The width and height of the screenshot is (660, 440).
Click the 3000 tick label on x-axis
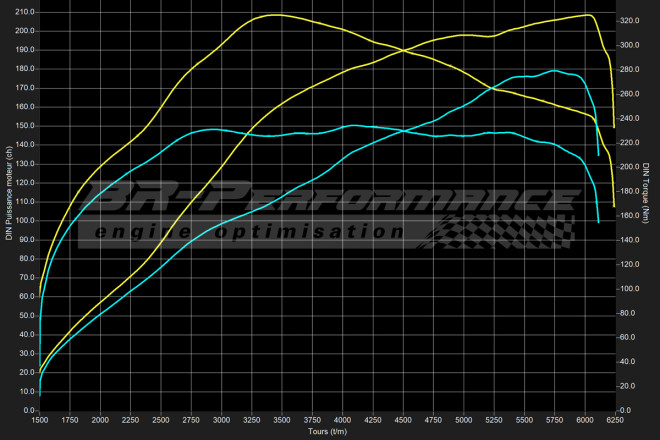[222, 420]
